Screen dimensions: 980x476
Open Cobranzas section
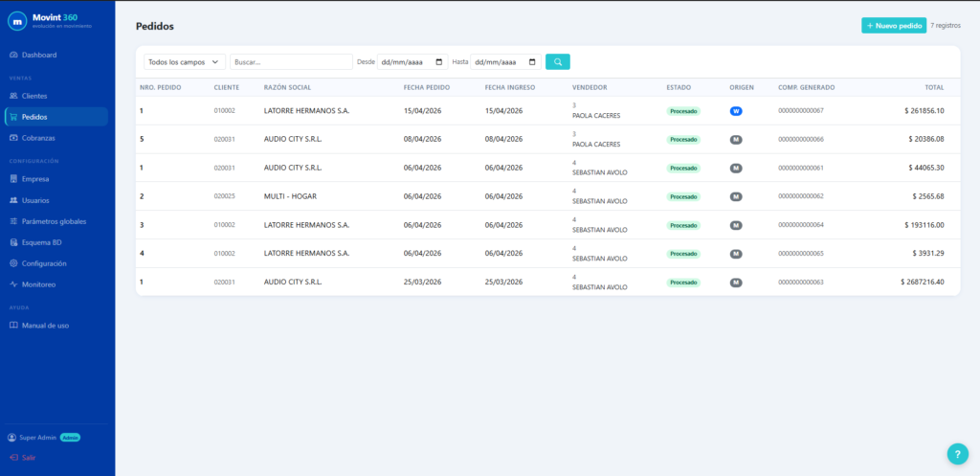point(38,138)
